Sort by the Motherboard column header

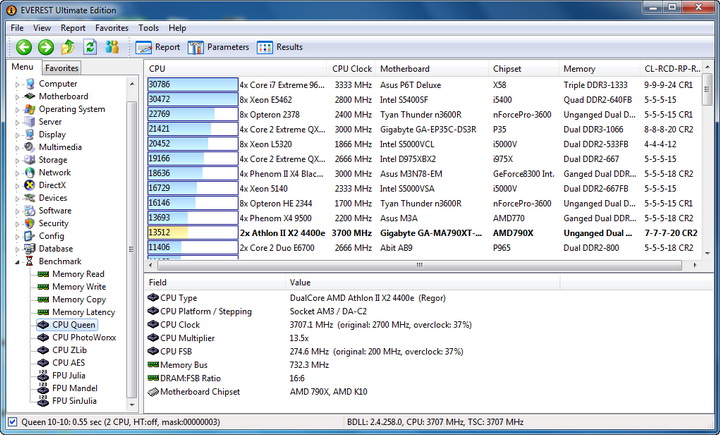(x=432, y=68)
